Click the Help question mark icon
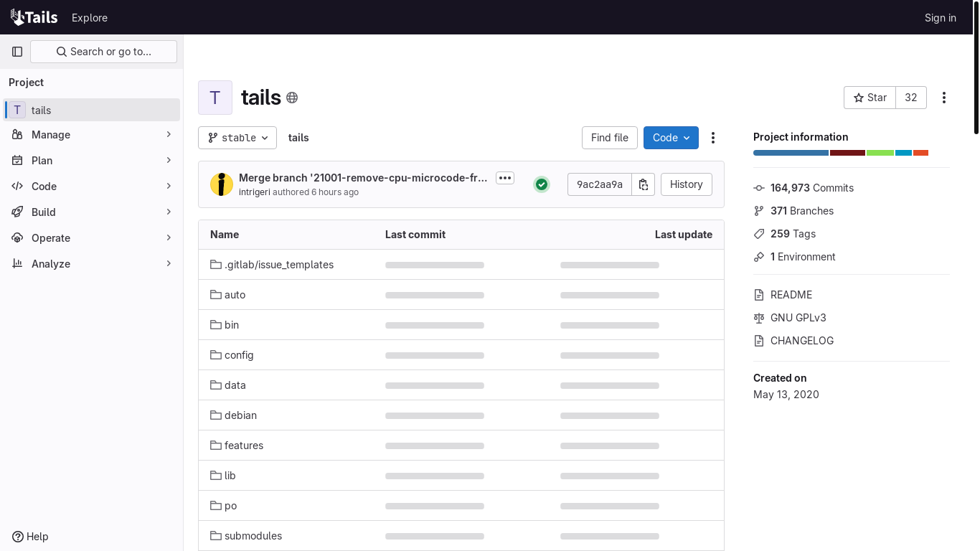This screenshot has width=980, height=551. [18, 537]
